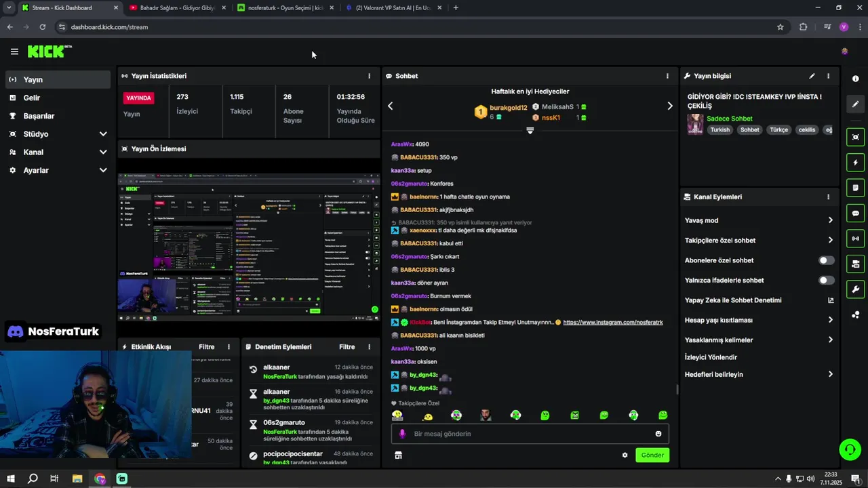Open Denetim Eylemleri three-dot options
Image resolution: width=868 pixels, height=488 pixels.
coord(369,347)
